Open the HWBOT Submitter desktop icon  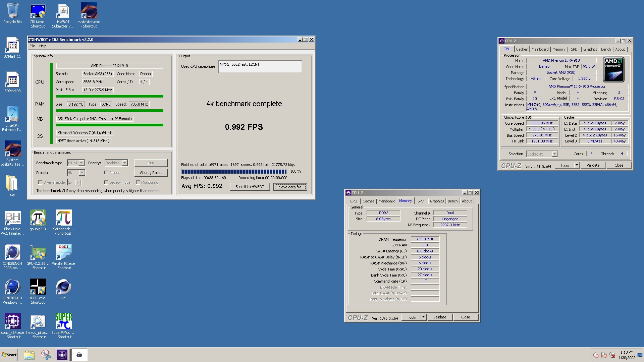click(63, 16)
